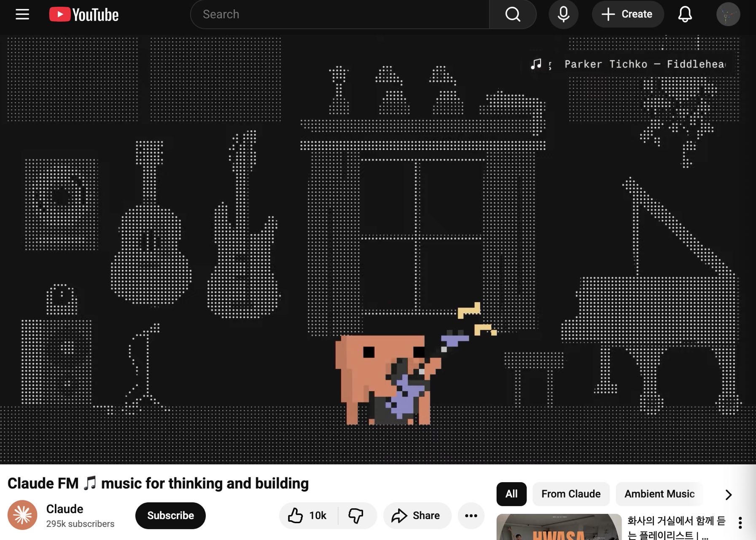Share the video
Viewport: 756px width, 540px height.
417,516
